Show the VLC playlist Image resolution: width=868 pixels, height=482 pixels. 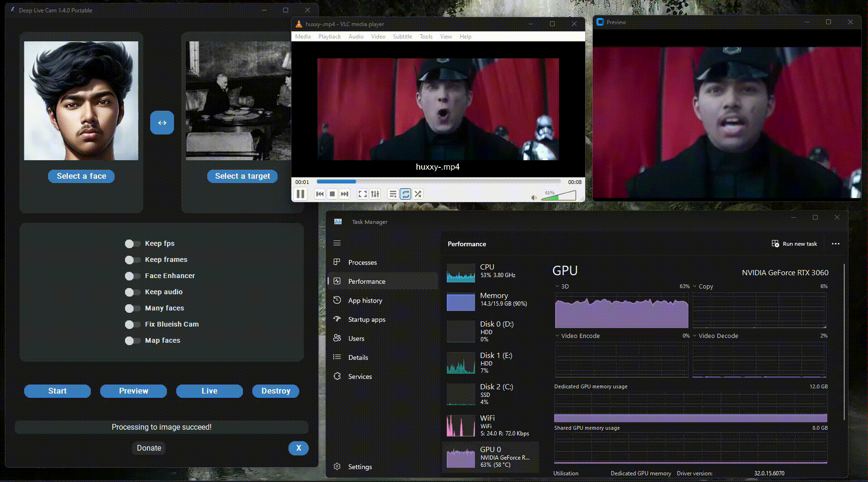tap(393, 194)
